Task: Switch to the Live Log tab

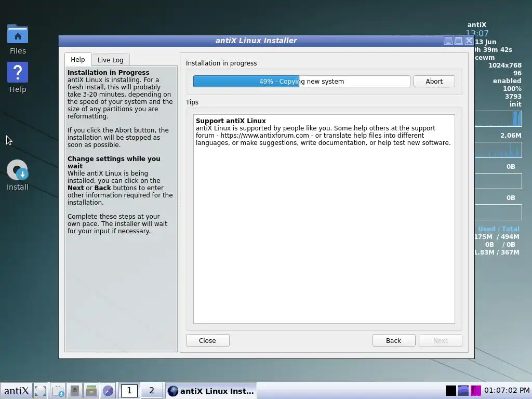Action: pos(110,60)
